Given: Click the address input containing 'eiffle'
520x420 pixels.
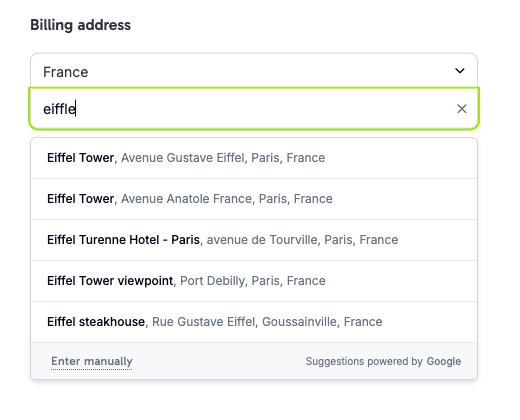Looking at the screenshot, I should pos(254,109).
